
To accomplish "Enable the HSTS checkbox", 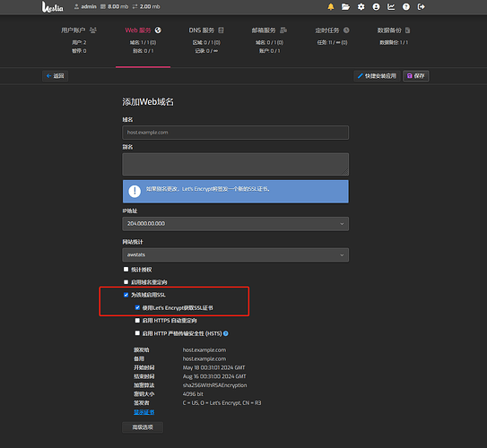I will pyautogui.click(x=137, y=333).
